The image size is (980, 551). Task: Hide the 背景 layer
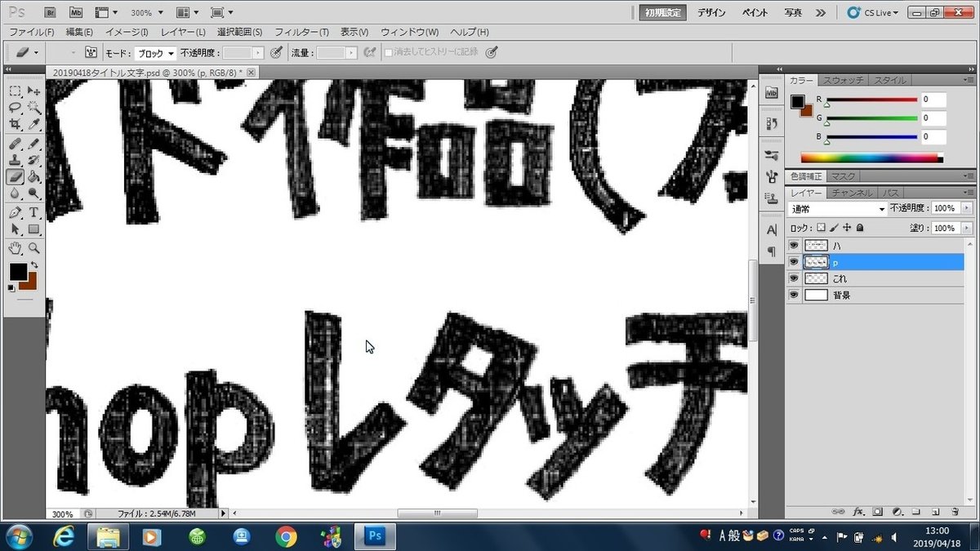[794, 295]
